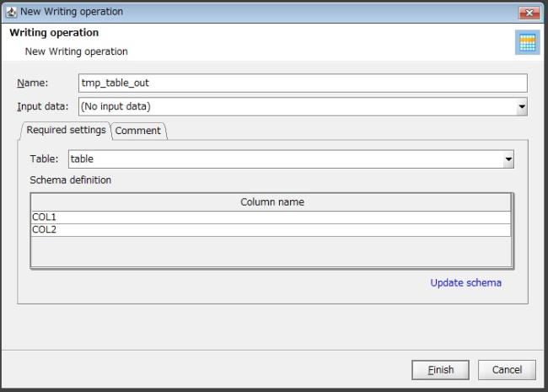This screenshot has width=548, height=392.
Task: Select the COL2 row in the schema
Action: pyautogui.click(x=271, y=230)
